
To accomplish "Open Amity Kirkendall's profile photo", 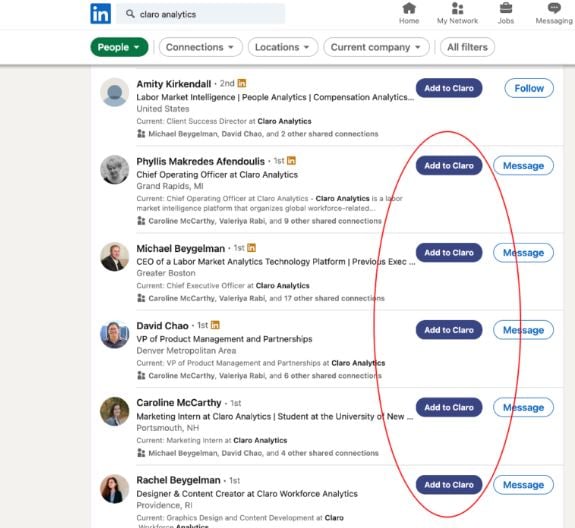I will coord(115,92).
